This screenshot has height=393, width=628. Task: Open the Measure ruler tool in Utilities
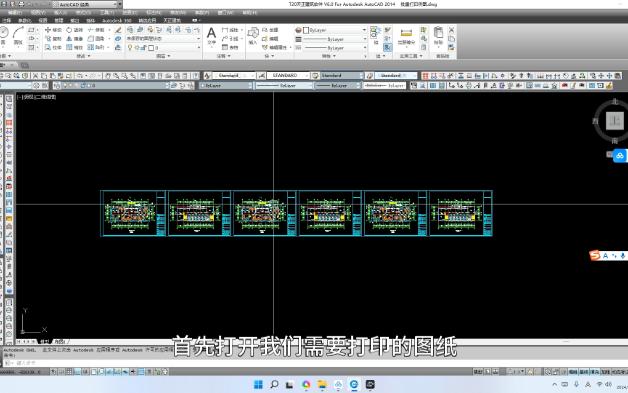click(406, 37)
